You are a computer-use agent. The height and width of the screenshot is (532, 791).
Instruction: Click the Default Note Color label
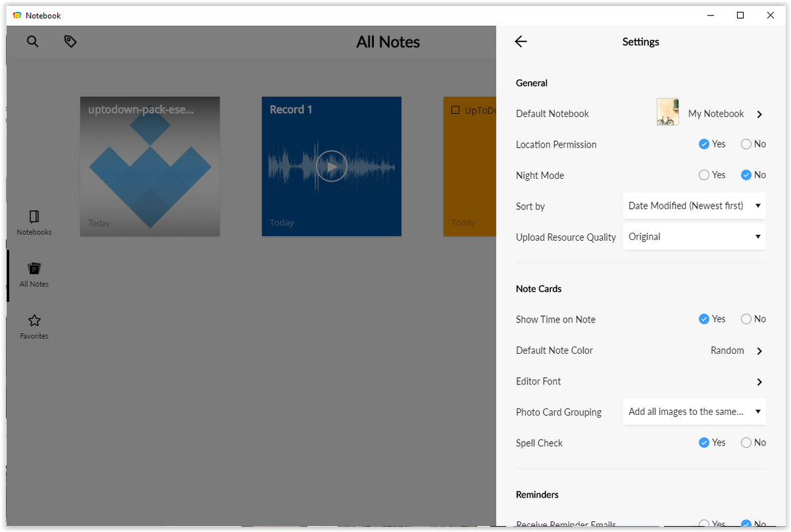click(x=554, y=350)
